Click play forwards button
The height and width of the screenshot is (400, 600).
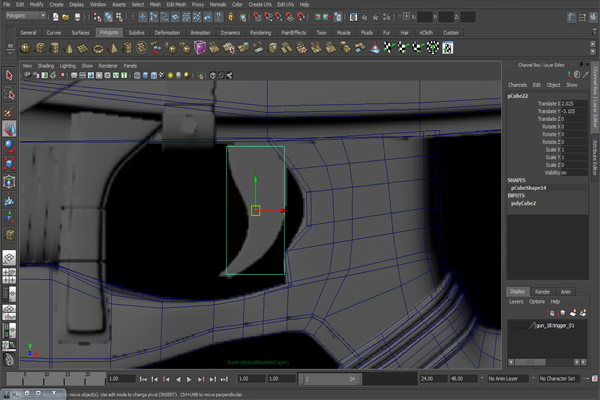pos(189,379)
